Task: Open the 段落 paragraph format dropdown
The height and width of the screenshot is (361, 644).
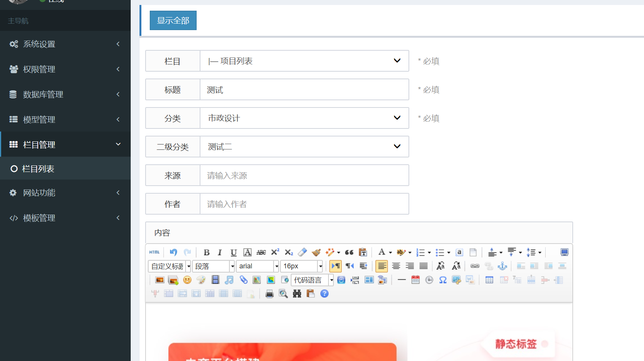Action: tap(213, 266)
